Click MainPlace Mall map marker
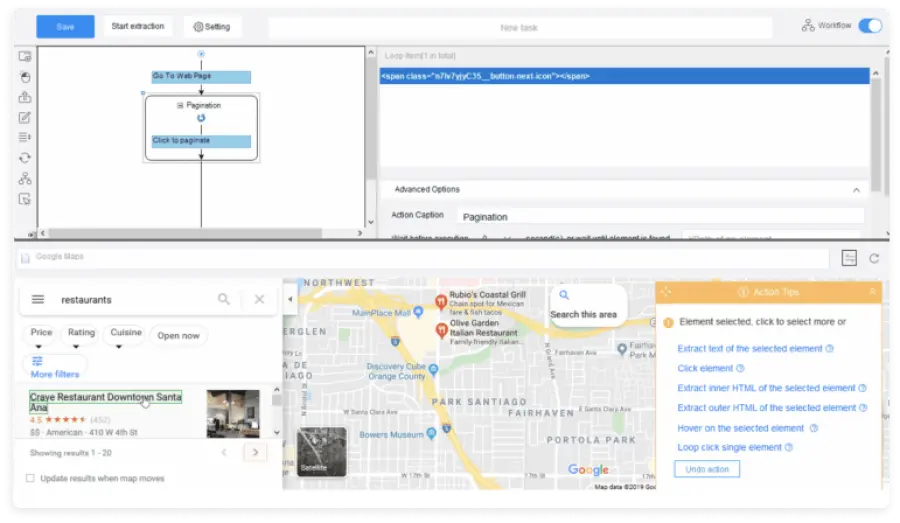The image size is (900, 523). tap(418, 312)
